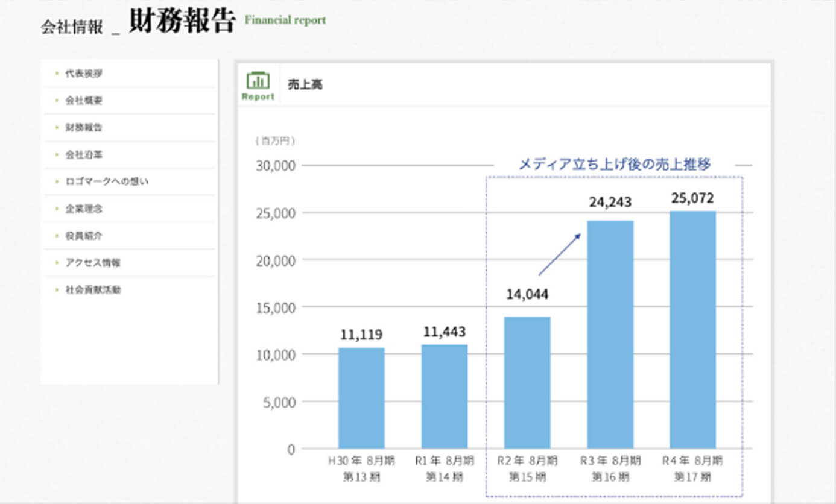Click the green Financial report subtitle
Screen dimensions: 836x504
(285, 20)
